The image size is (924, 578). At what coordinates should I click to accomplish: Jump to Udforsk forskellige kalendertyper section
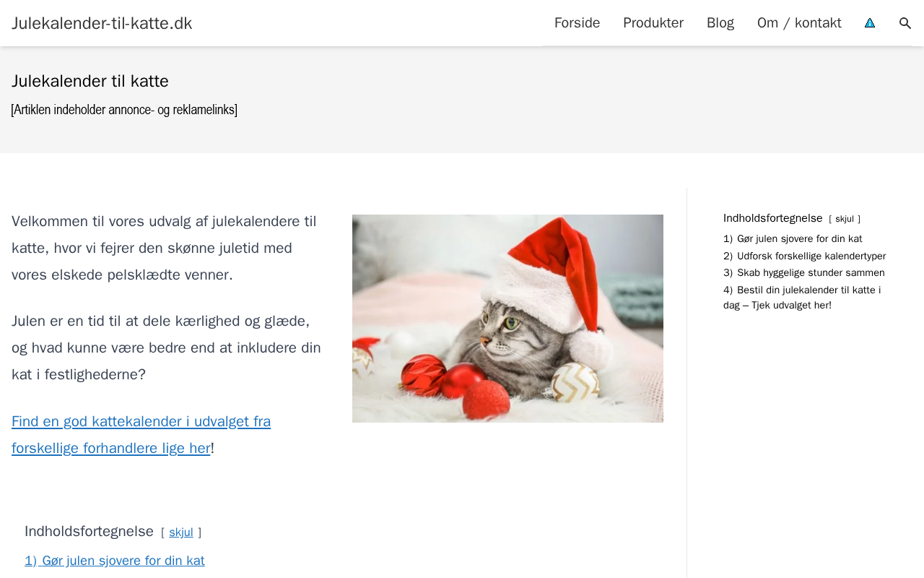pyautogui.click(x=805, y=256)
